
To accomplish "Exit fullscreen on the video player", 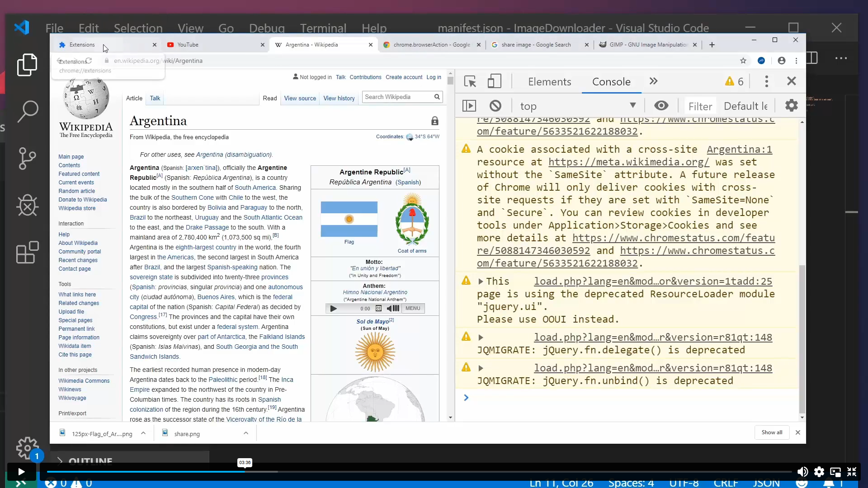I will pos(852,472).
